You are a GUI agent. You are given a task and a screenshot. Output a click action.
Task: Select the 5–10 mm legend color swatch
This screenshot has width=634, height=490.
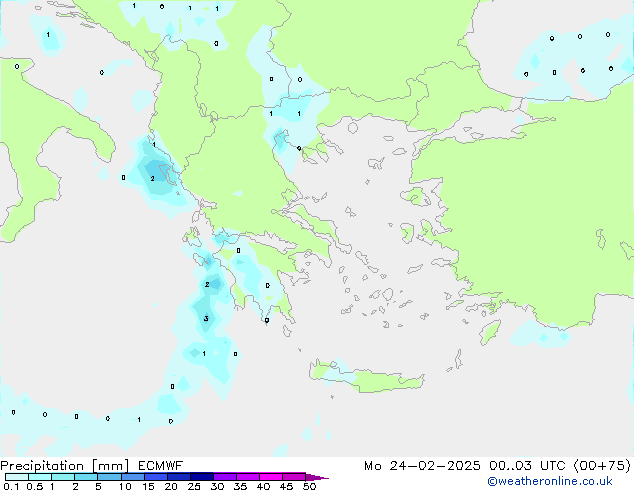point(110,477)
